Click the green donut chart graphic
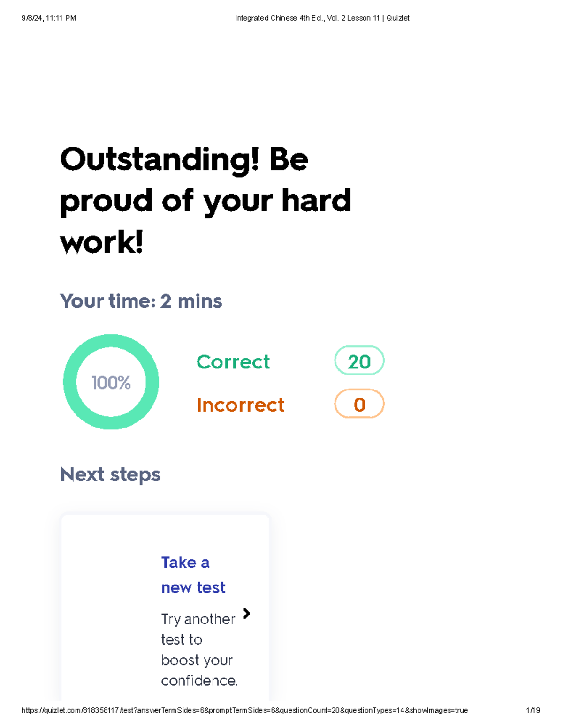The height and width of the screenshot is (728, 563). pos(111,382)
